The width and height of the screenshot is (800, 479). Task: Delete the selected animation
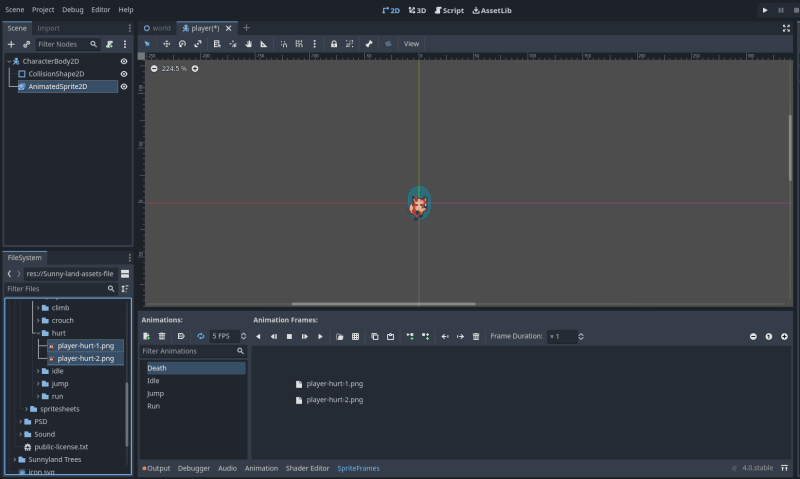tap(162, 336)
